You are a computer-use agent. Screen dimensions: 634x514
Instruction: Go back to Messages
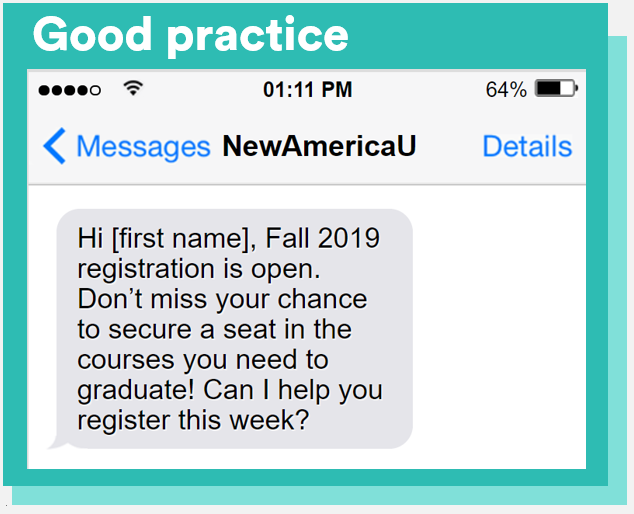coord(143,147)
